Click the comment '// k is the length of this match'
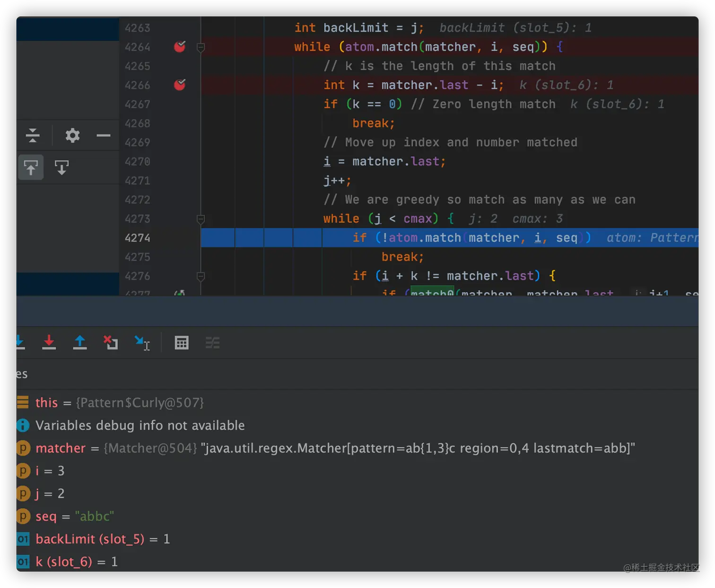Viewport: 715px width, 588px height. coord(439,66)
